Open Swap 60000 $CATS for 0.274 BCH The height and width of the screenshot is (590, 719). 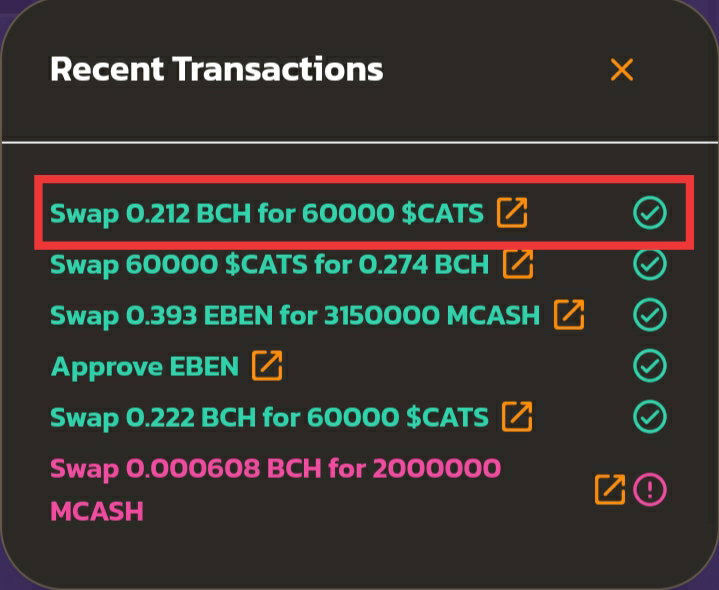(x=269, y=265)
